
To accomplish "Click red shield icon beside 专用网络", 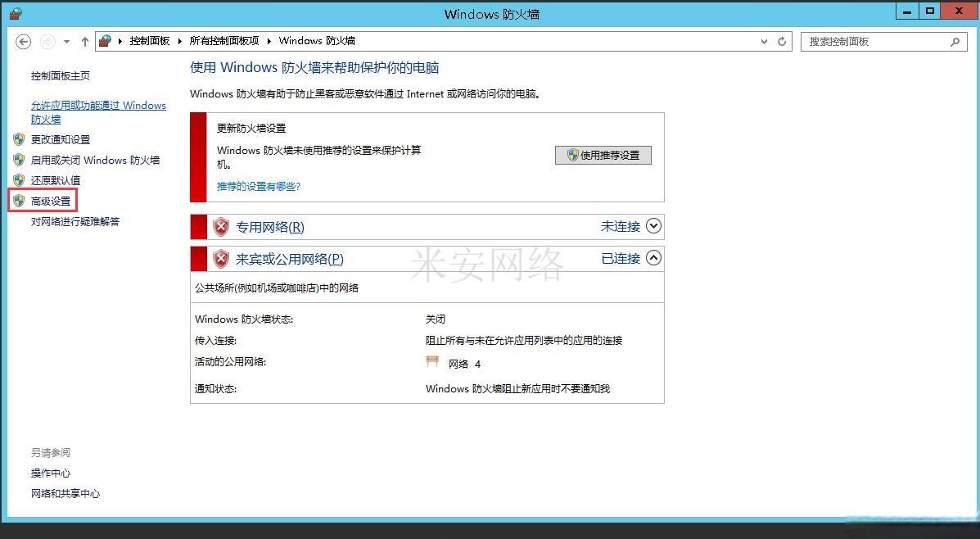I will tap(220, 227).
